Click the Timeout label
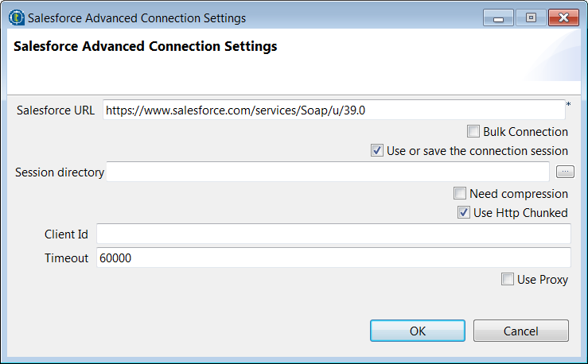This screenshot has width=588, height=364. [67, 258]
